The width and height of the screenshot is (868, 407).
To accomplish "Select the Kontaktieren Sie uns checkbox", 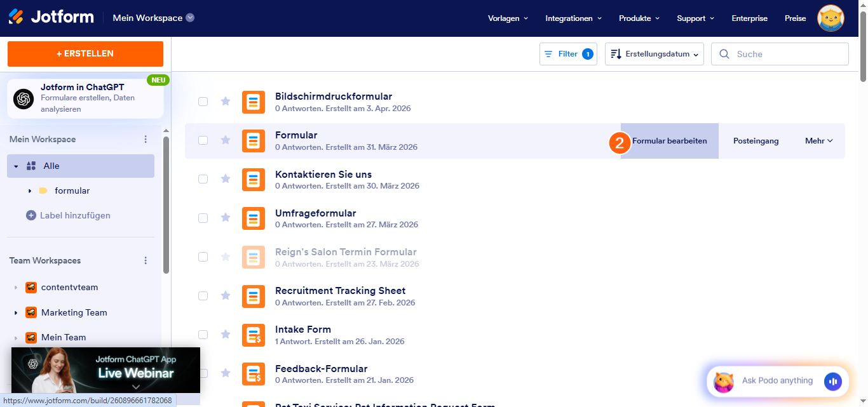I will (x=203, y=179).
